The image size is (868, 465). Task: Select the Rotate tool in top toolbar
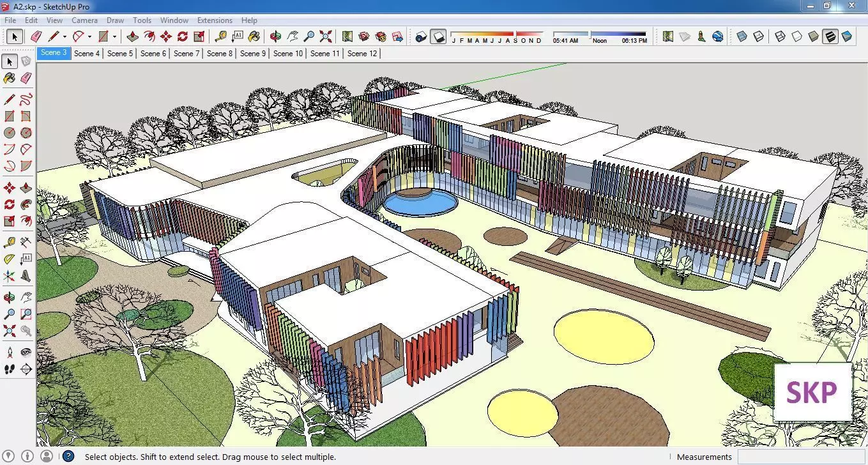tap(183, 36)
